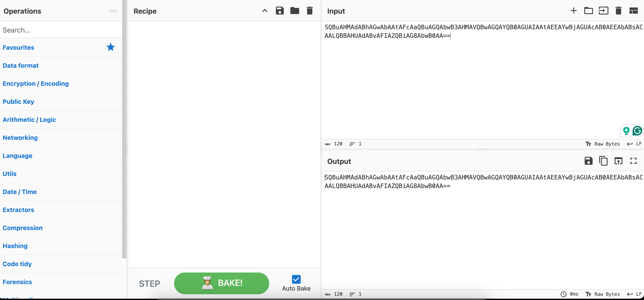
Task: Click inside the Input text area
Action: tap(483, 80)
